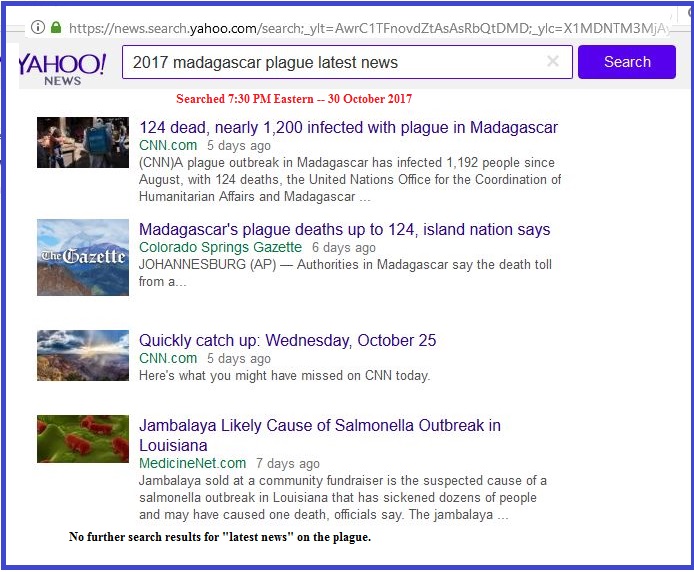Click the MedicineNet.com source link
Viewport: 694px width, 572px height.
tap(193, 463)
